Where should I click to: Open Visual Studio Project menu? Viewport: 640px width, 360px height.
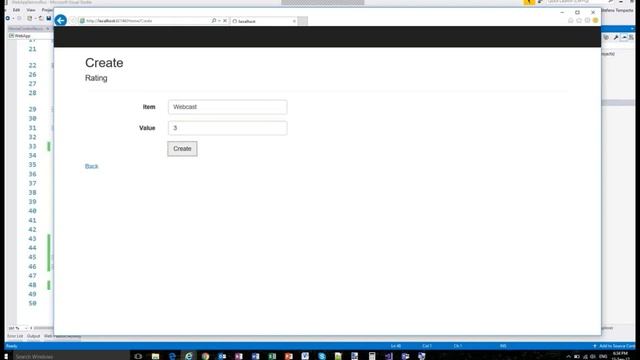(x=47, y=10)
